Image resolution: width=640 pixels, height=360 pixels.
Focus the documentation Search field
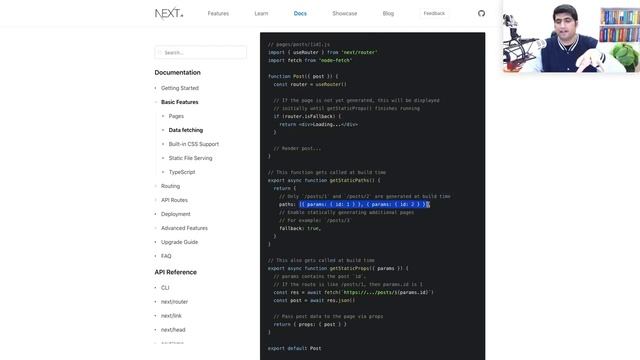(x=200, y=53)
